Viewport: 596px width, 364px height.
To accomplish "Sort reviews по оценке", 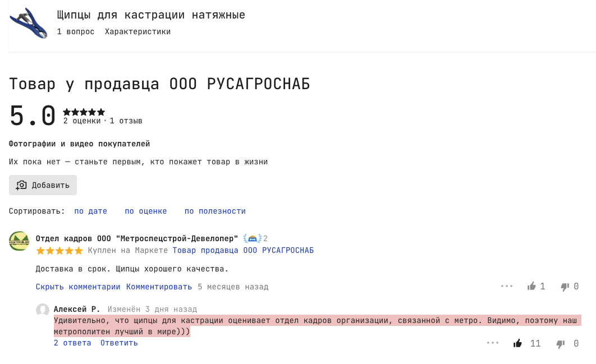I will pos(145,211).
